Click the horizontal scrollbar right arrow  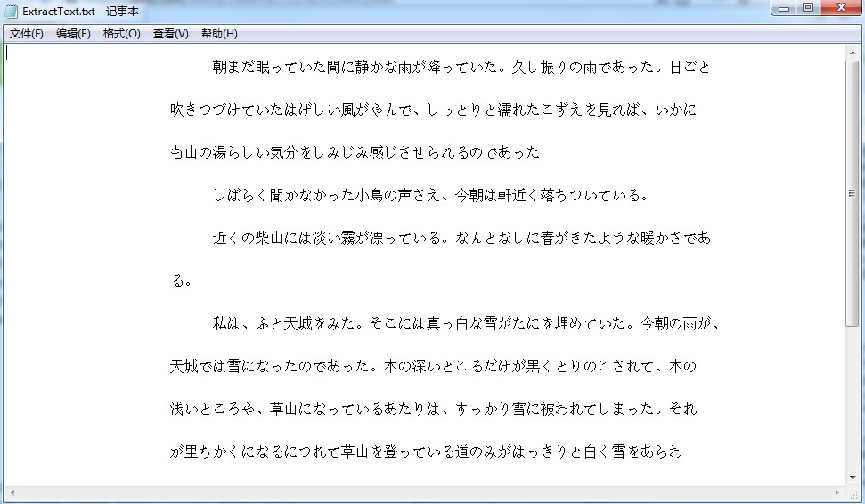pos(837,492)
